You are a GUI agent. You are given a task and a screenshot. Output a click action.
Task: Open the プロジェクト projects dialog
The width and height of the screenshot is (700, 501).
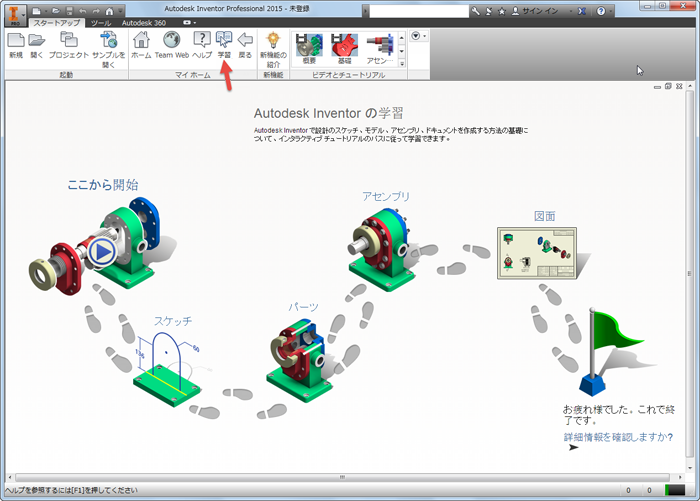(x=69, y=45)
